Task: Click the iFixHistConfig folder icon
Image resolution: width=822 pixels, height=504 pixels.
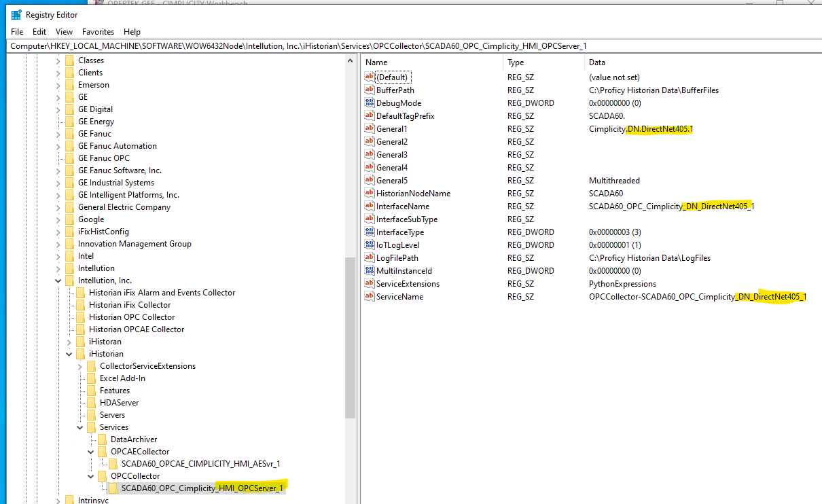Action: (x=69, y=232)
